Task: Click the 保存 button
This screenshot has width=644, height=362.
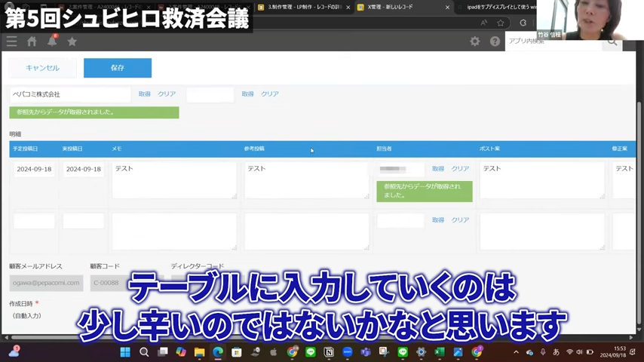Action: (x=117, y=68)
